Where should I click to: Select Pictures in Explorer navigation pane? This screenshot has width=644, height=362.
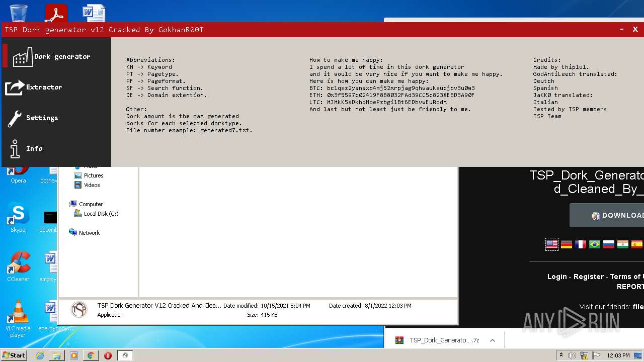(x=89, y=175)
